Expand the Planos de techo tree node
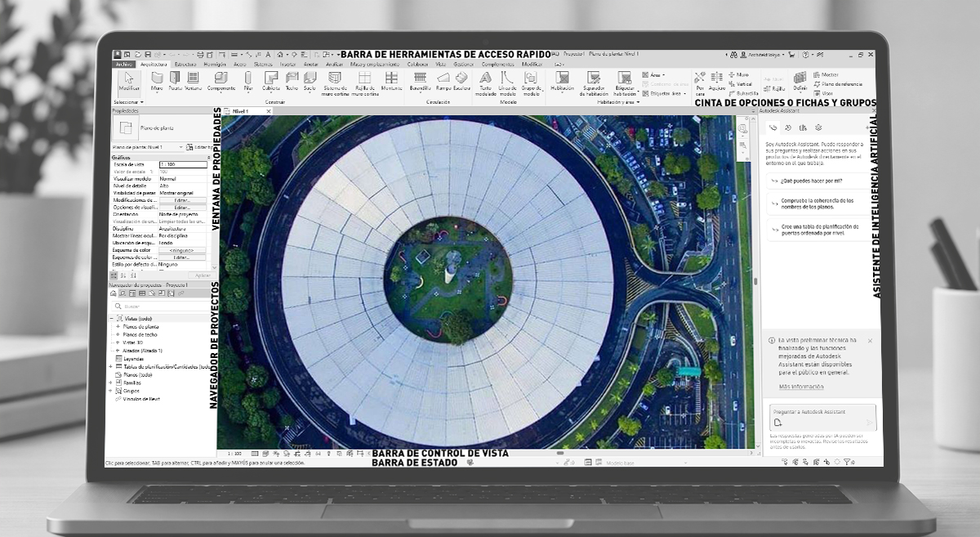980x537 pixels. (x=118, y=334)
